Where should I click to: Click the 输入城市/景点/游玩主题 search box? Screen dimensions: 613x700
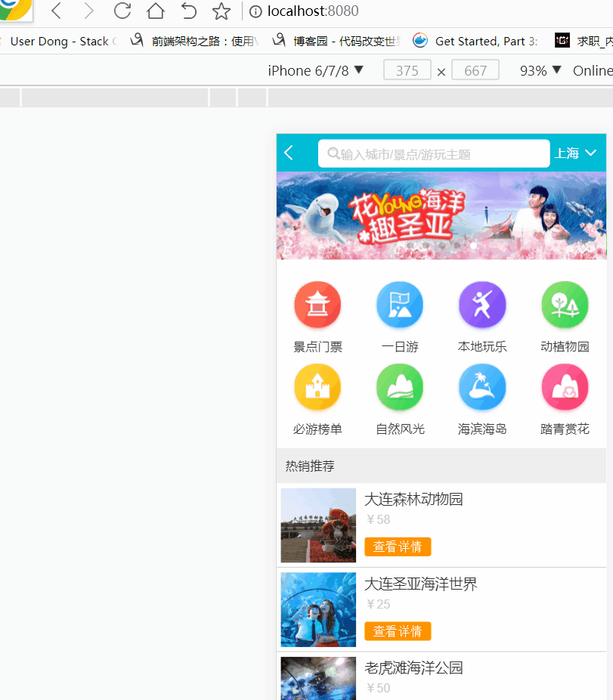click(x=434, y=153)
